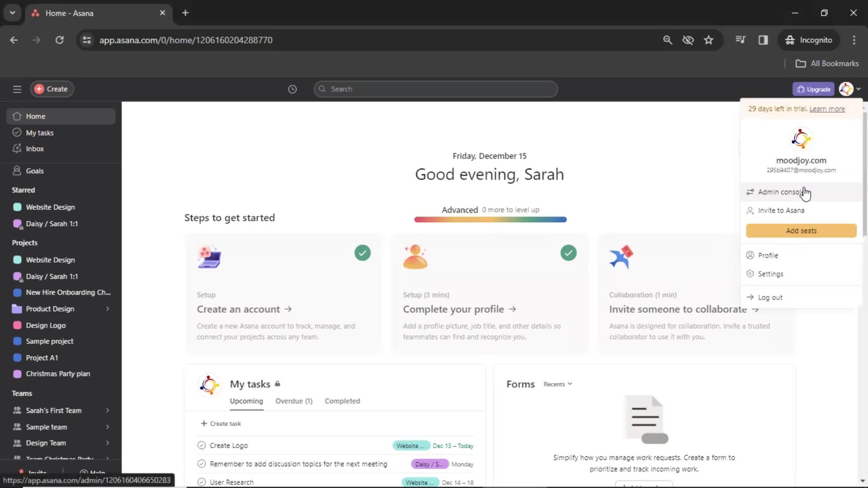
Task: Expand Sarah's First Team chevron
Action: 108,410
